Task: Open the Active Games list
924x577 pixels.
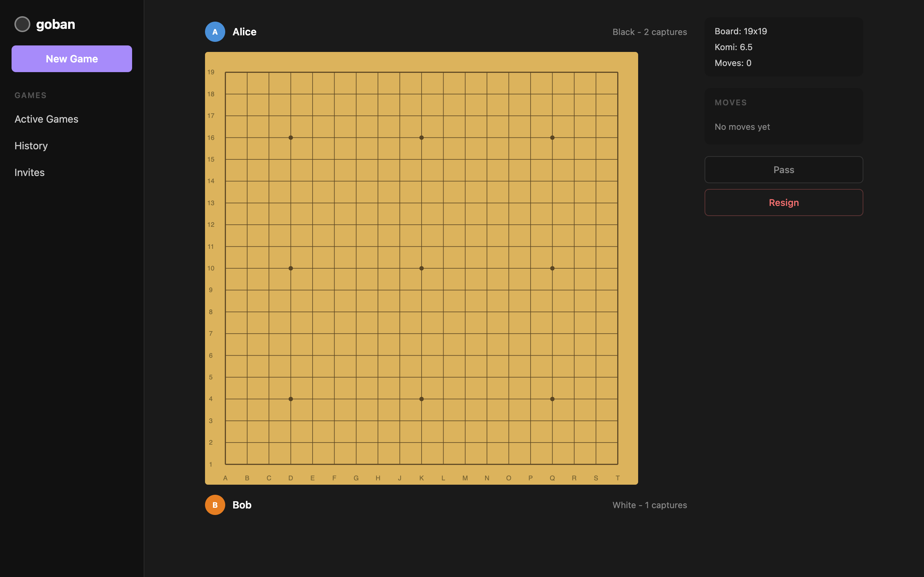Action: (46, 119)
